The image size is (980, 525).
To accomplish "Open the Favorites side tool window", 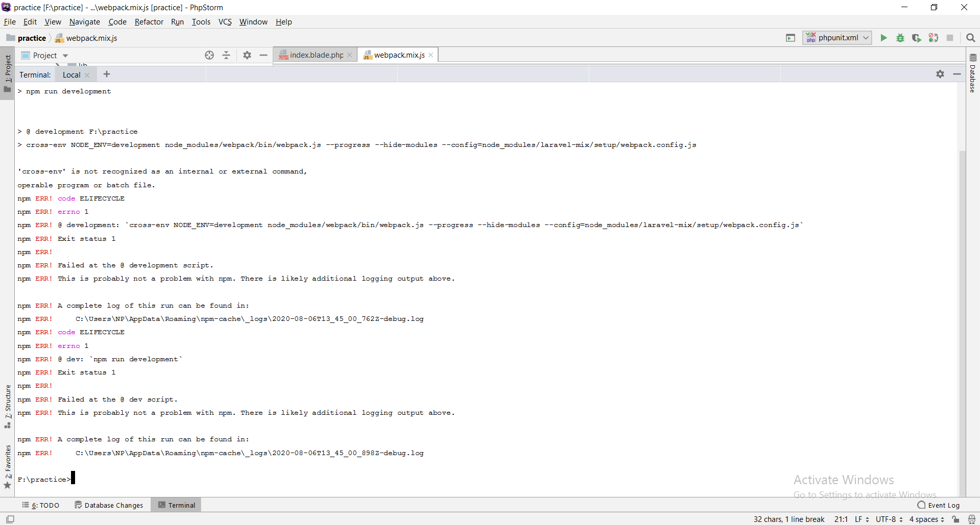I will (8, 466).
